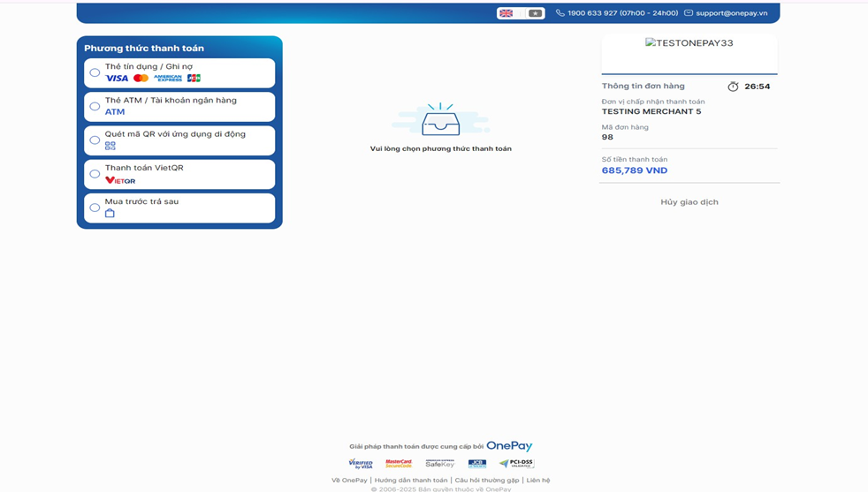Click the Mastercard logo
Screen dimensions: 868x492
141,79
